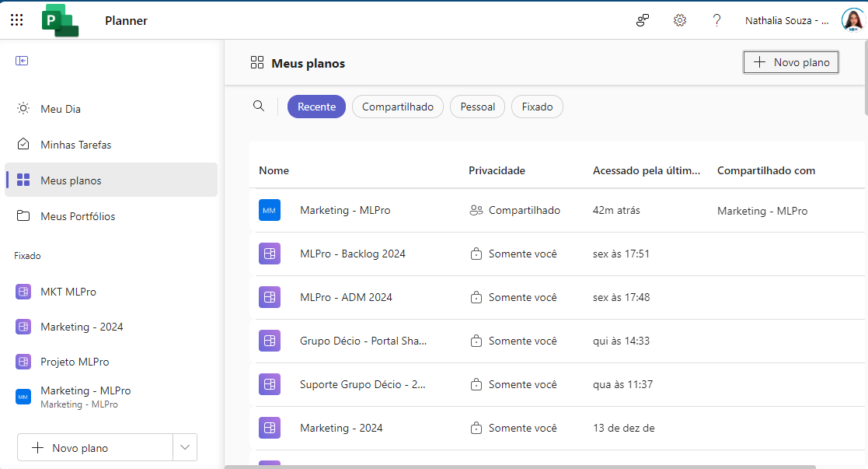Click the Meu Dia sun icon
Image resolution: width=868 pixels, height=469 pixels.
(23, 109)
